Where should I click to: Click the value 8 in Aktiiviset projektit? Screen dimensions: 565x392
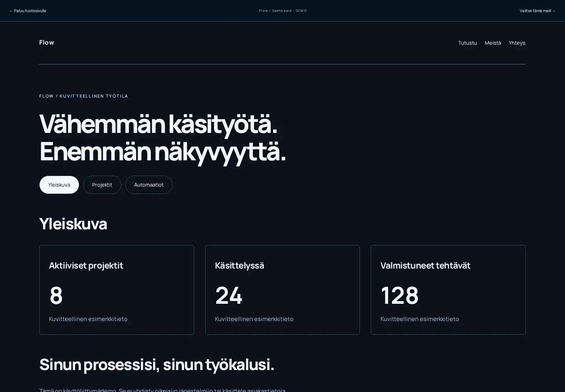pyautogui.click(x=56, y=295)
